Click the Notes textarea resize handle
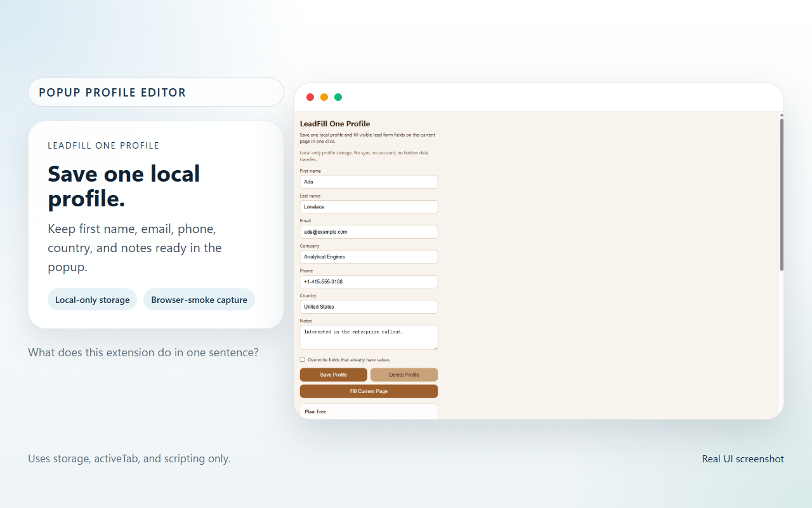The image size is (812, 508). pyautogui.click(x=435, y=347)
